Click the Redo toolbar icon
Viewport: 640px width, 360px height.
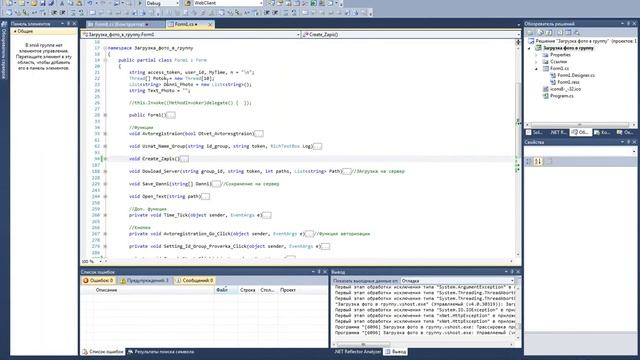[x=103, y=3]
